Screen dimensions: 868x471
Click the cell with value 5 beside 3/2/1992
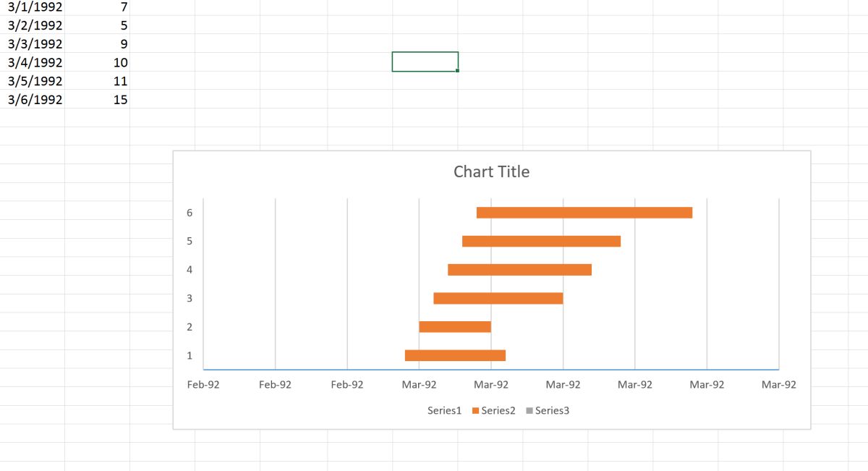98,25
